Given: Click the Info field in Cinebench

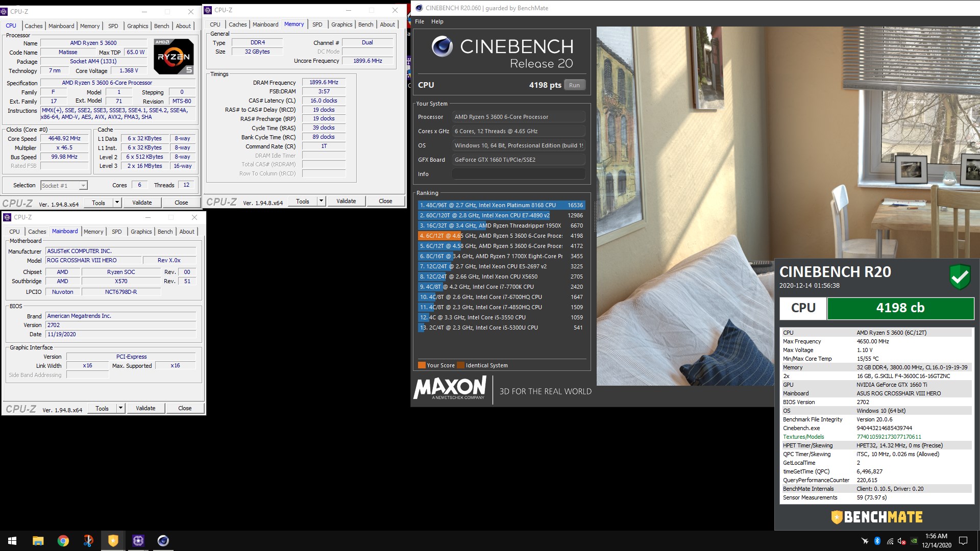Looking at the screenshot, I should pyautogui.click(x=518, y=174).
